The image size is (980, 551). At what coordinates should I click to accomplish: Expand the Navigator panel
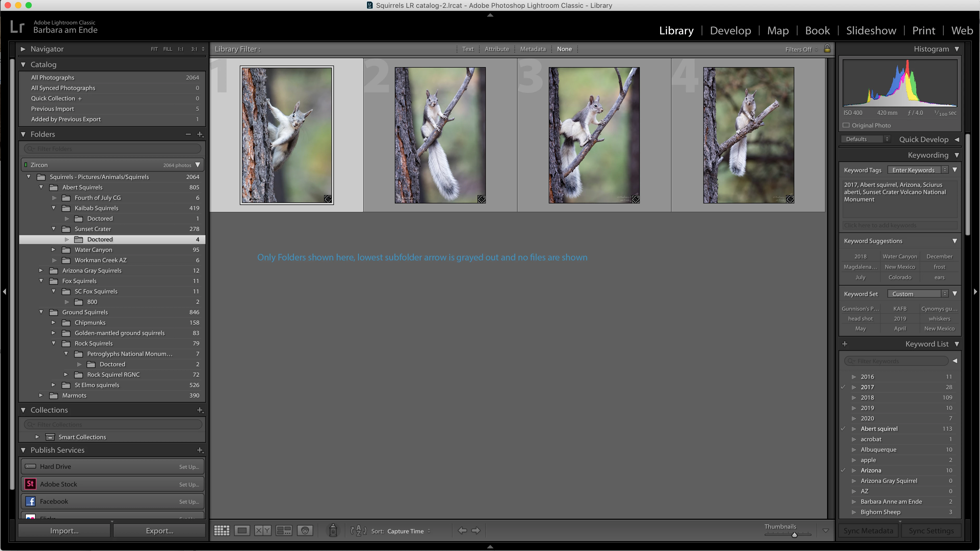pyautogui.click(x=23, y=49)
